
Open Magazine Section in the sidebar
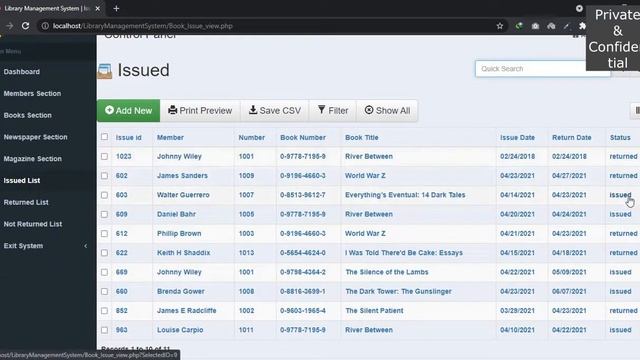[33, 159]
